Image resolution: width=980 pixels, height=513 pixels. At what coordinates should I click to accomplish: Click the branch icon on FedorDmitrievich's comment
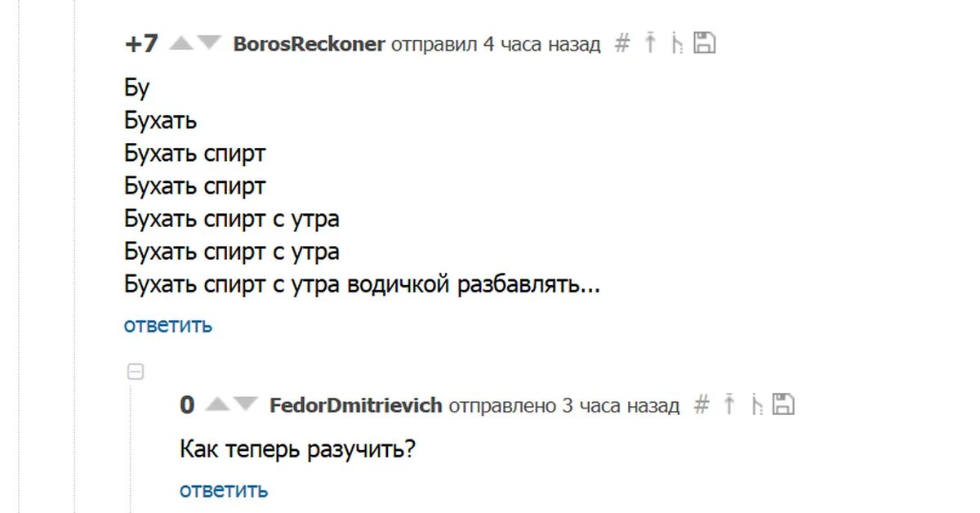[755, 404]
